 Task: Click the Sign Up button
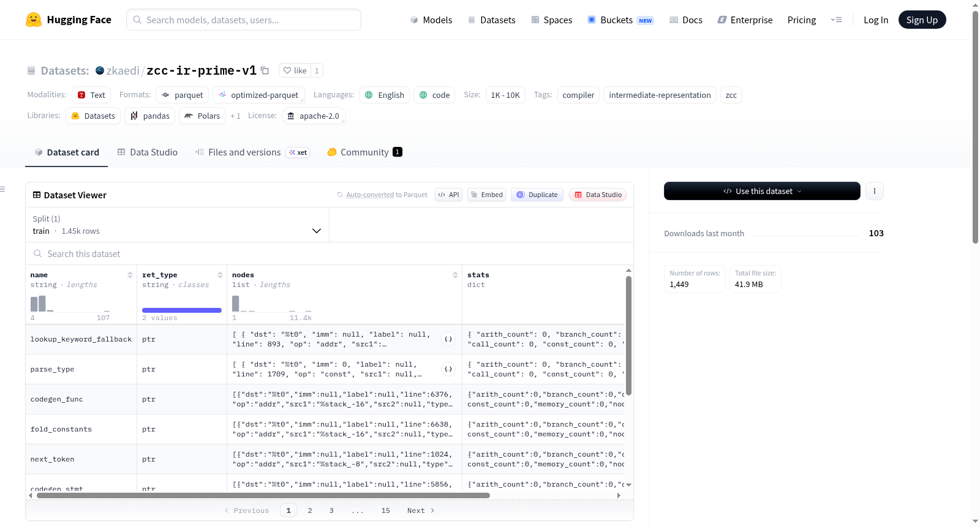coord(922,20)
